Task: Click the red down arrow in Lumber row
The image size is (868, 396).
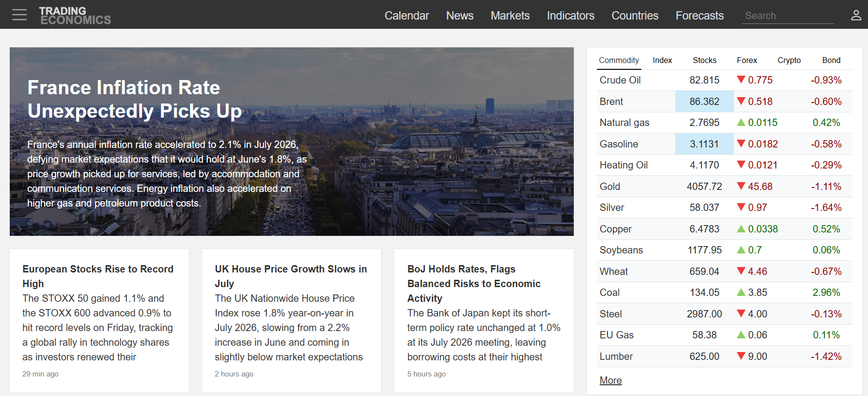Action: pyautogui.click(x=741, y=356)
